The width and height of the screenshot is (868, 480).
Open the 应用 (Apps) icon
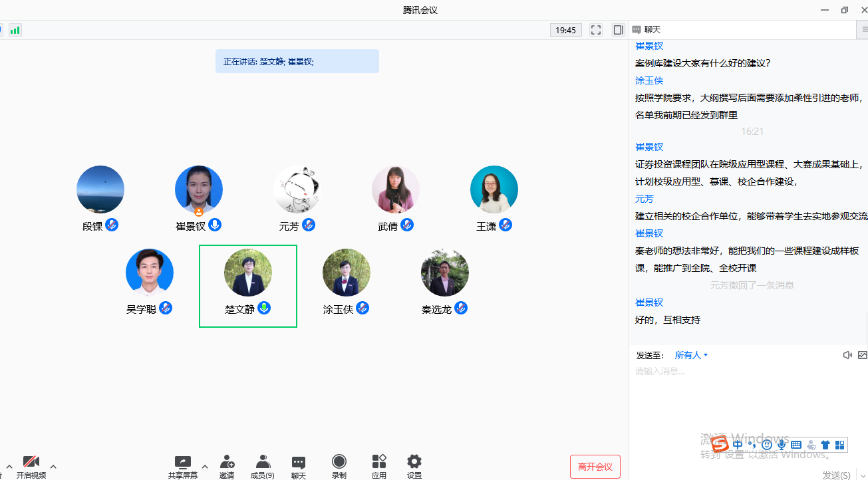[379, 462]
